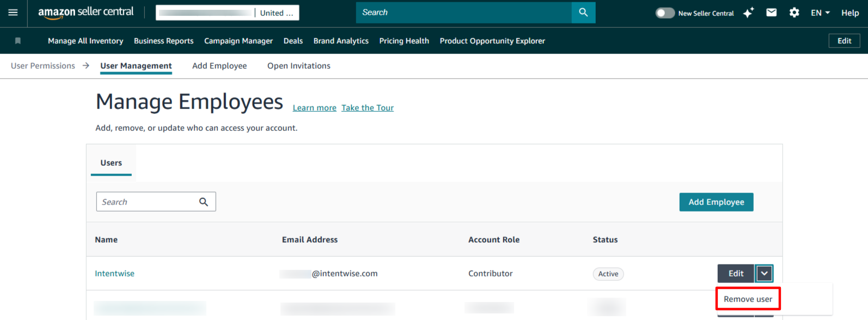Click the magnifier in the users search box
Screen dimensions: 868x320
tap(204, 202)
